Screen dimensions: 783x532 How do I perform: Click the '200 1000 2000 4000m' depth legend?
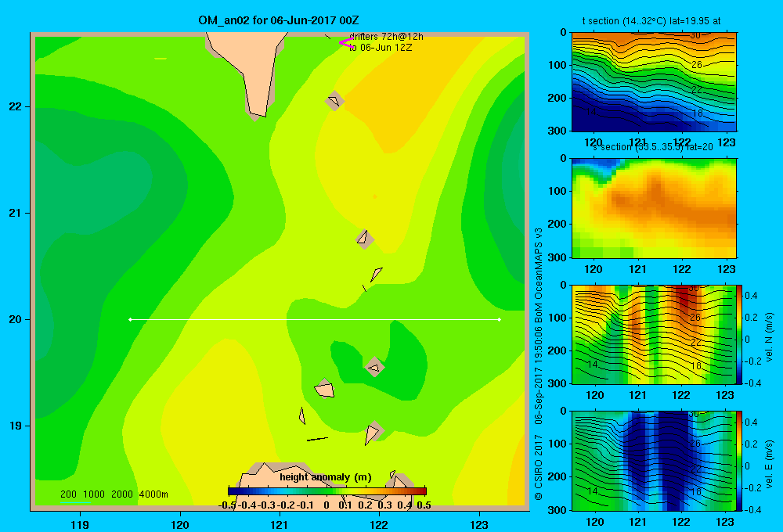[114, 494]
